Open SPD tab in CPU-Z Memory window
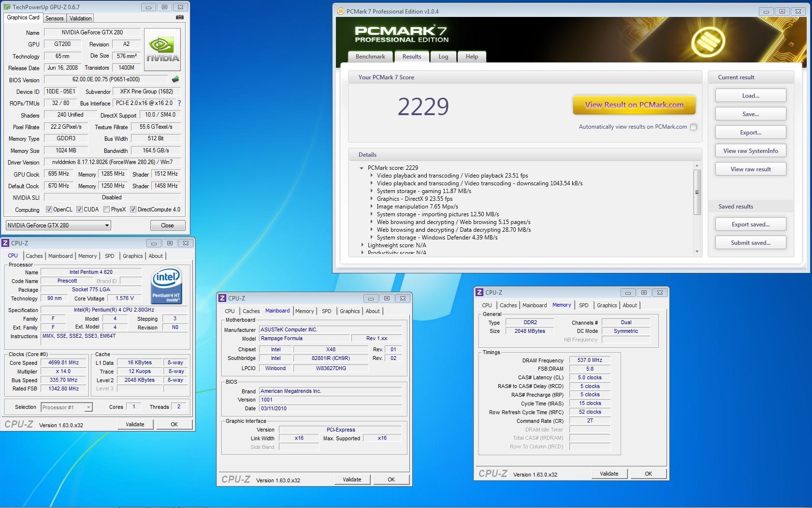The image size is (812, 508). pyautogui.click(x=584, y=305)
